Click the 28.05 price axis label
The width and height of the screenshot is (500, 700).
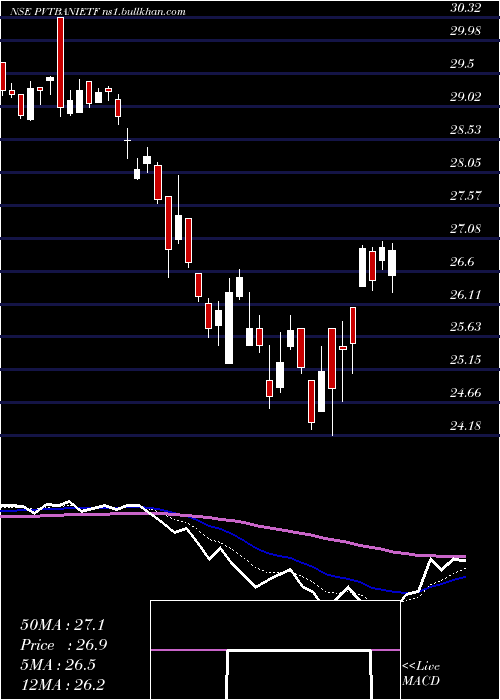coord(465,162)
